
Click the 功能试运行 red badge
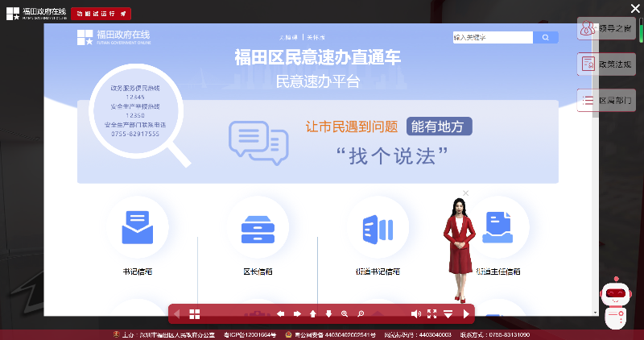(x=101, y=14)
